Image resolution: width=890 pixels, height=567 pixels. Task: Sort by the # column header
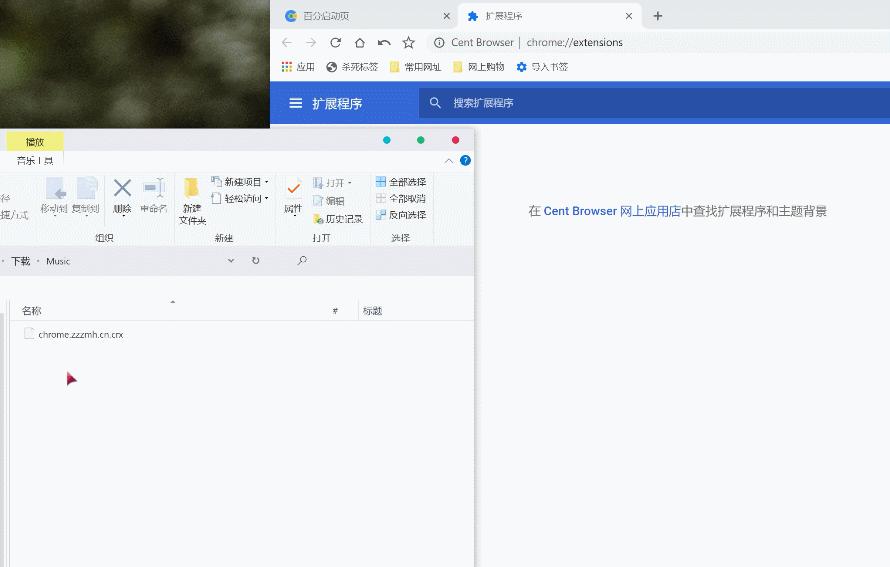pos(335,310)
